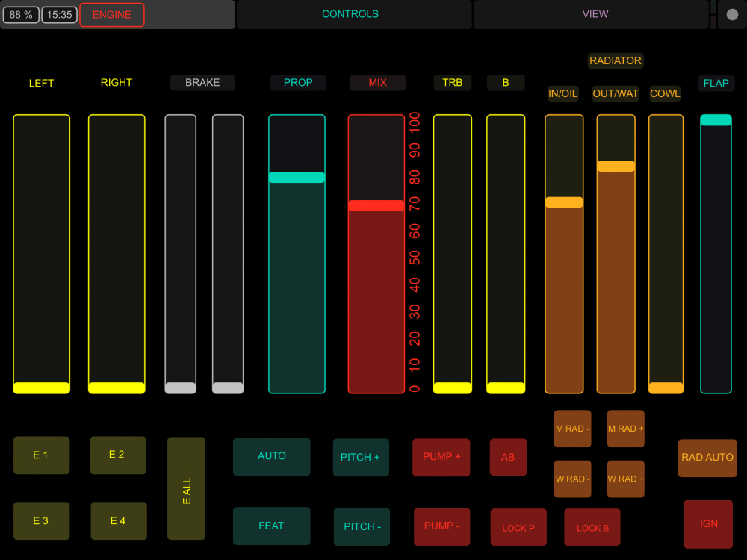Select engine E 1
The width and height of the screenshot is (747, 560).
41,455
